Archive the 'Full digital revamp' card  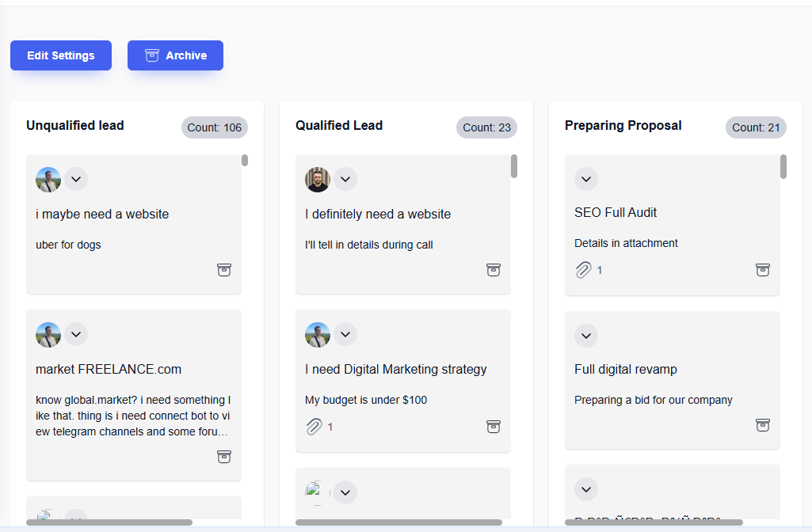click(763, 425)
